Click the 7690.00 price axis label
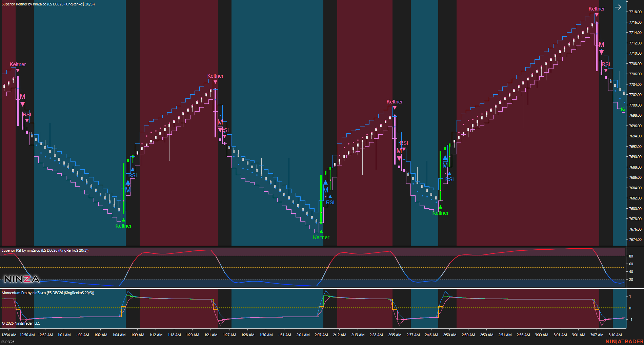 click(x=635, y=157)
